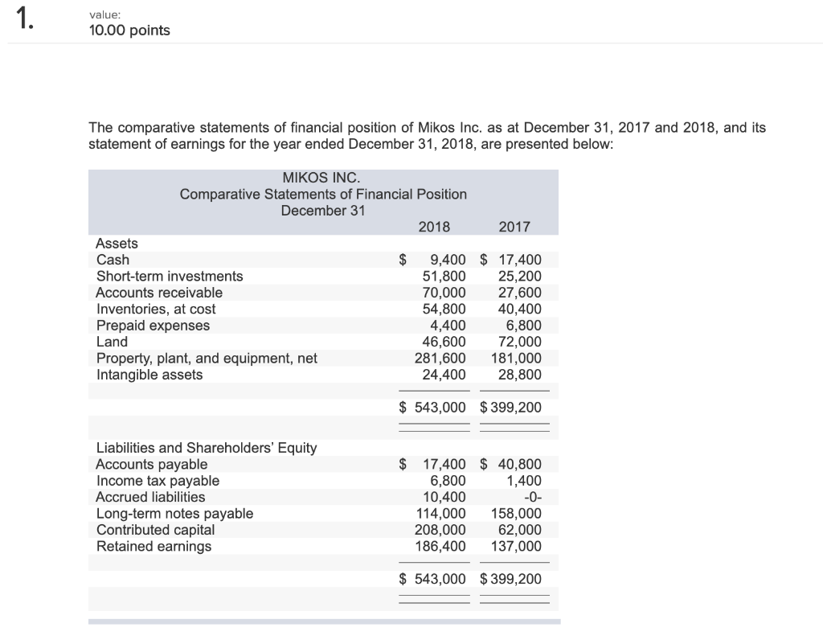
Task: Select PP&E 2018 value 281,600
Action: click(440, 359)
